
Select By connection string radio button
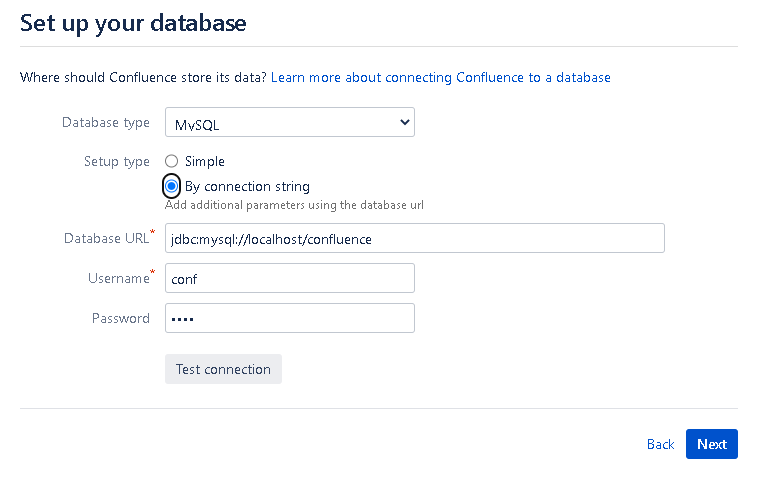point(172,186)
